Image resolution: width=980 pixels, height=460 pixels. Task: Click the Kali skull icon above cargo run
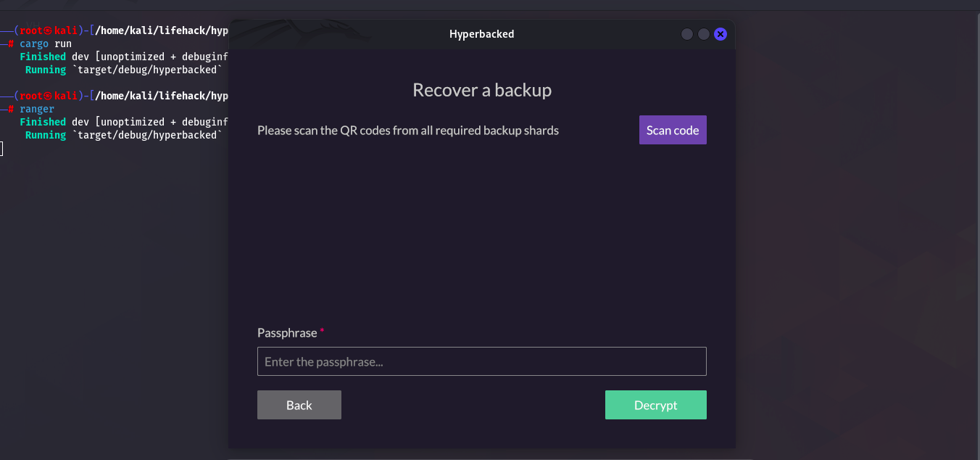point(49,30)
